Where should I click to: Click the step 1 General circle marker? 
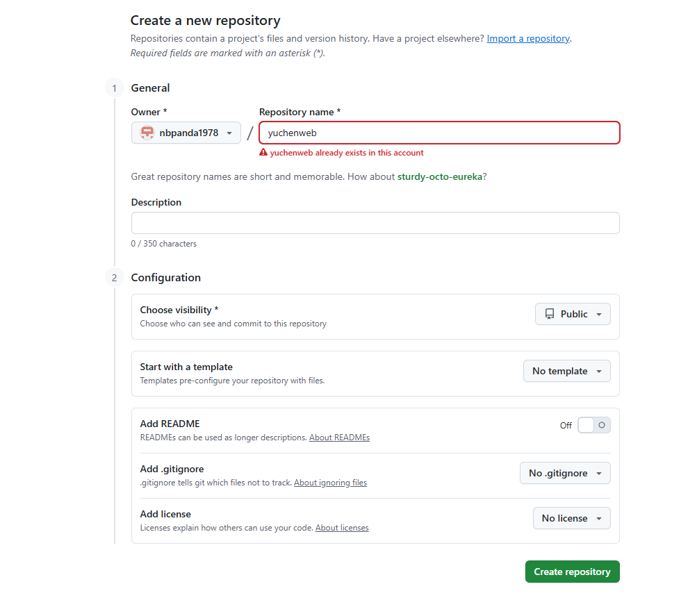click(114, 88)
